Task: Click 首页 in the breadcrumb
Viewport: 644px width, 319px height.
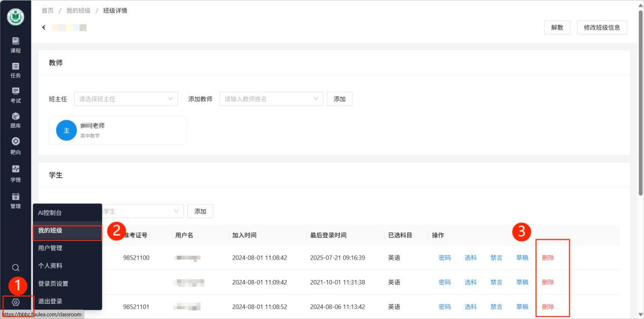Action: point(48,11)
